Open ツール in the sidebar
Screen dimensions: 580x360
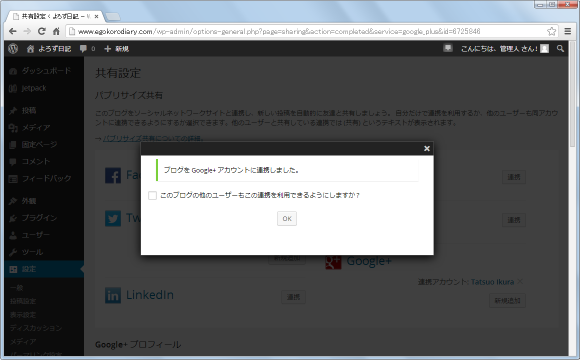(44, 252)
